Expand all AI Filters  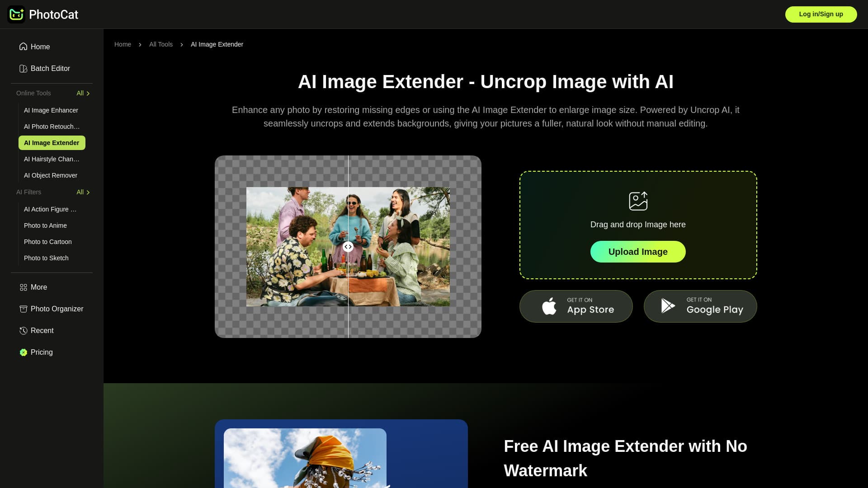tap(83, 192)
